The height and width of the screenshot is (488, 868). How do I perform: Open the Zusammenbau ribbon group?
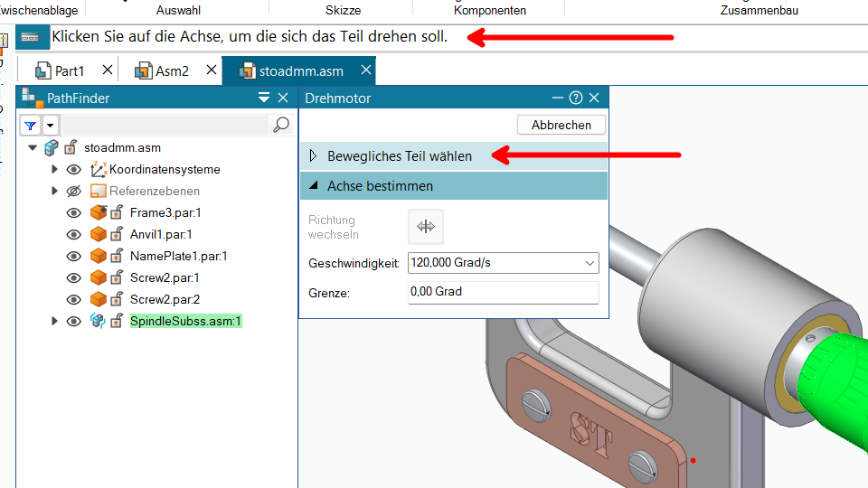(759, 10)
